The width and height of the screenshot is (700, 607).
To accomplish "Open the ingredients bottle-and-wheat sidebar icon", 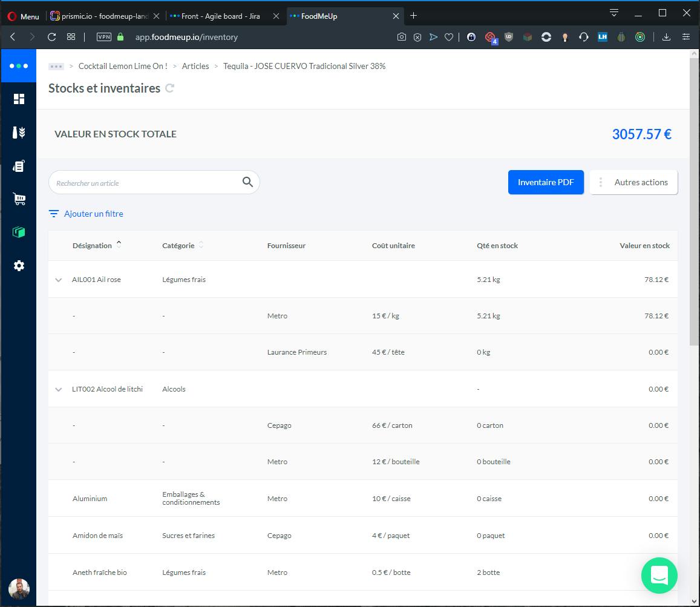I will (x=19, y=133).
